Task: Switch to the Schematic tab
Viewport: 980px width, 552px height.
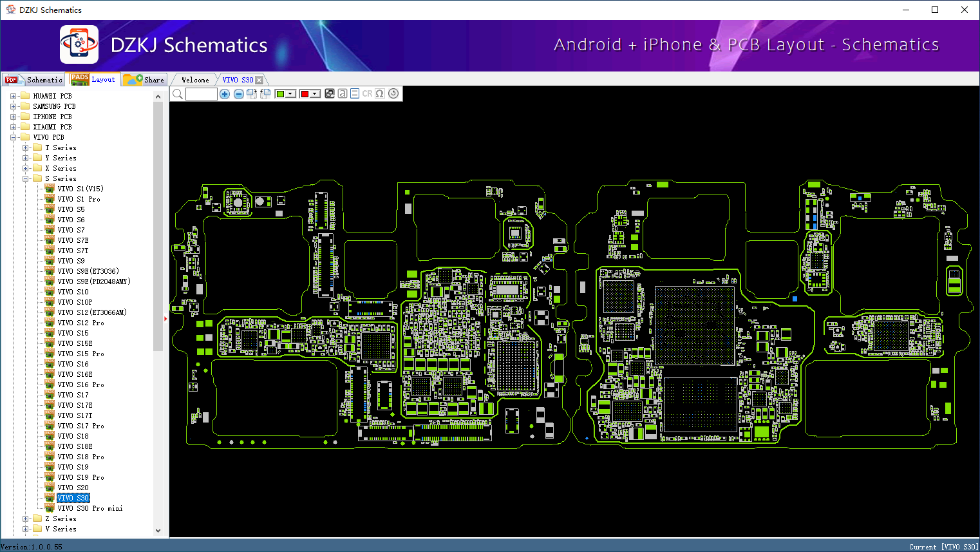Action: click(x=34, y=80)
